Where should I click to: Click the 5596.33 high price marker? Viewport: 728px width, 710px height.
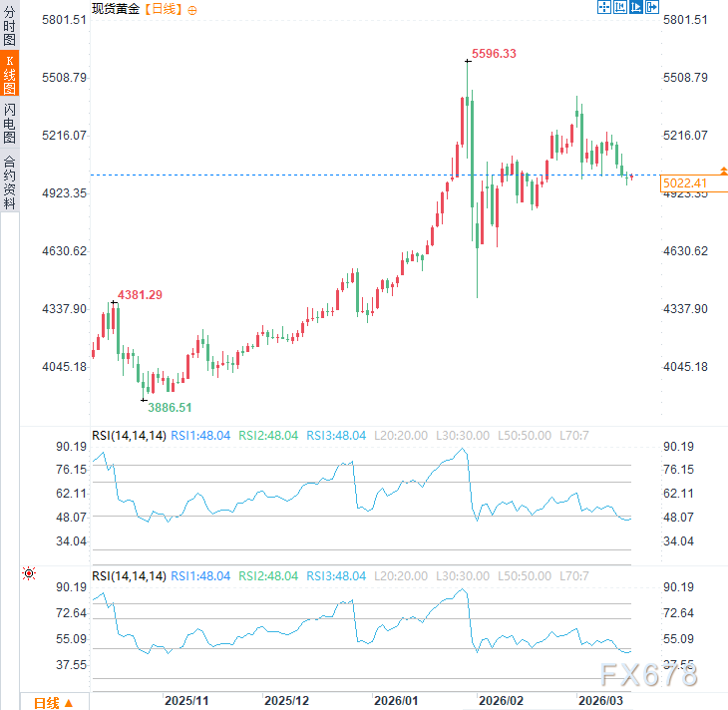coord(493,53)
